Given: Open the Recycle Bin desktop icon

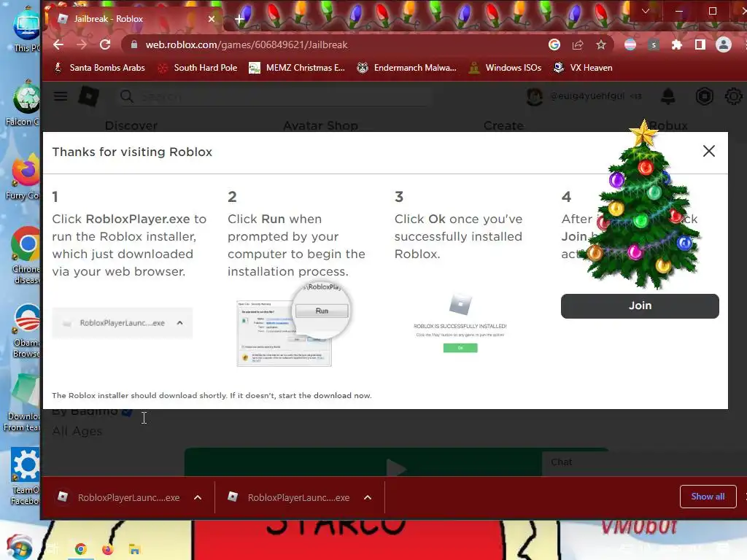Looking at the screenshot, I should pos(23,104).
